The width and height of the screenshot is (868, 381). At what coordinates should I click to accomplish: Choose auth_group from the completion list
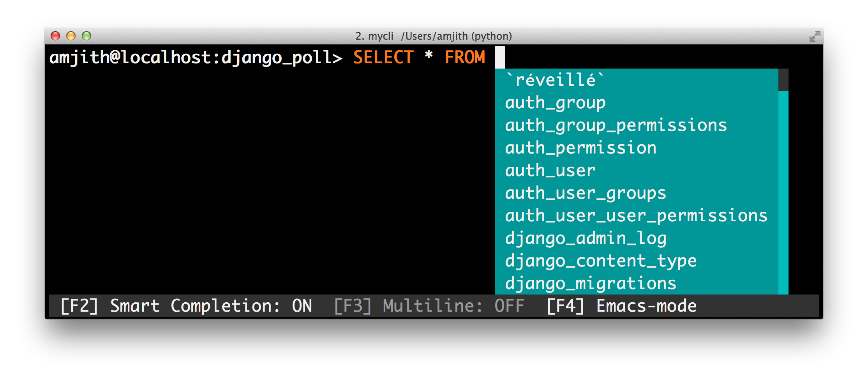coord(636,102)
